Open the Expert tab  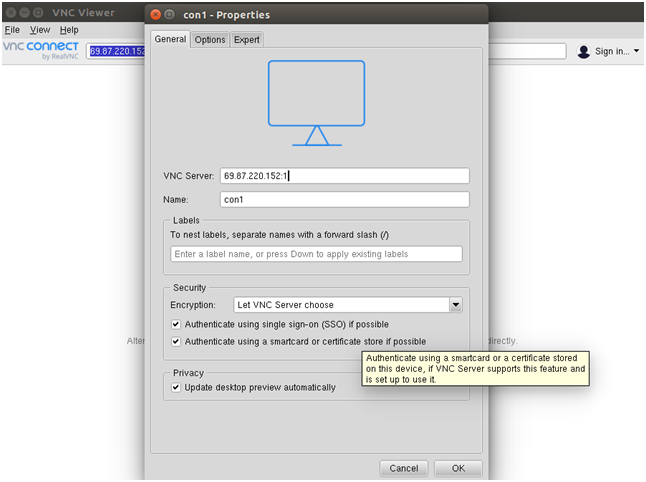point(247,40)
